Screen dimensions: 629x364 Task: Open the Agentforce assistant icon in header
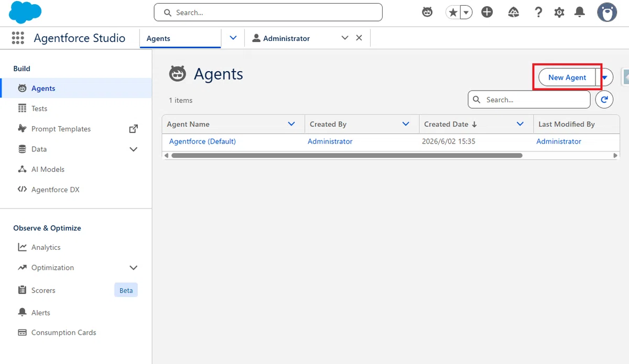(428, 12)
